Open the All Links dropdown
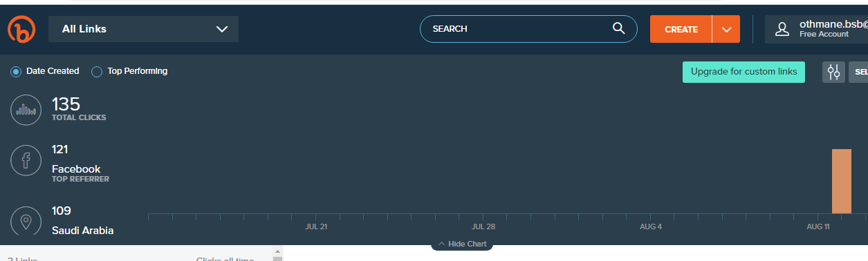The width and height of the screenshot is (868, 261). point(144,29)
